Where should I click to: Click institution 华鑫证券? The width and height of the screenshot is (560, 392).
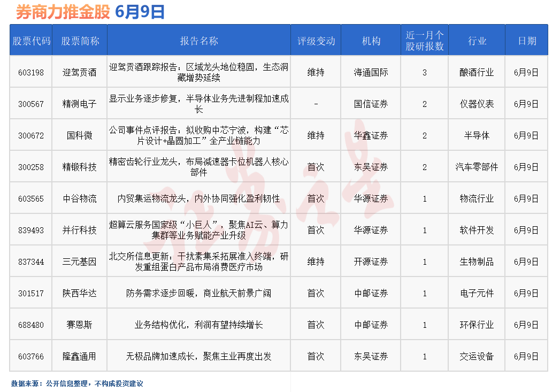(371, 136)
